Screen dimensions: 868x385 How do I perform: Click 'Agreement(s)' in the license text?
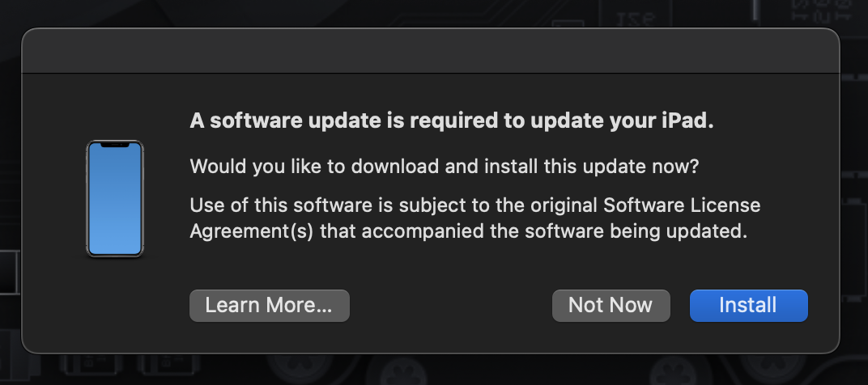coord(252,231)
